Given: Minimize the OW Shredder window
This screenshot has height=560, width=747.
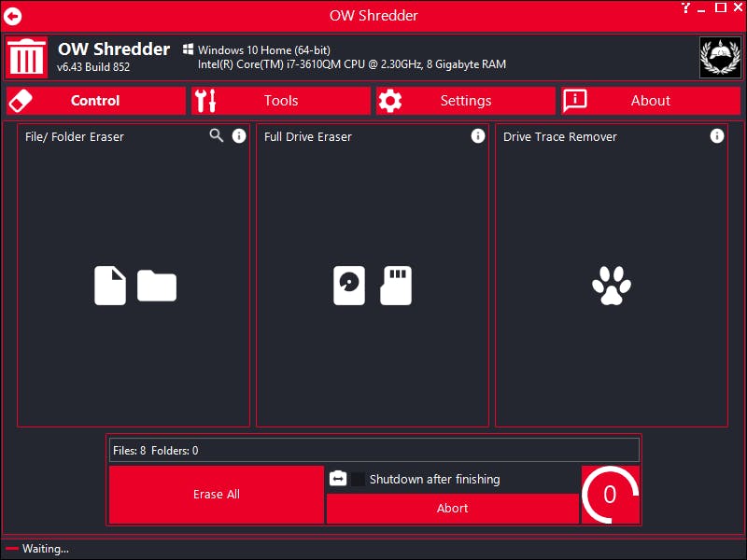Looking at the screenshot, I should click(x=701, y=10).
